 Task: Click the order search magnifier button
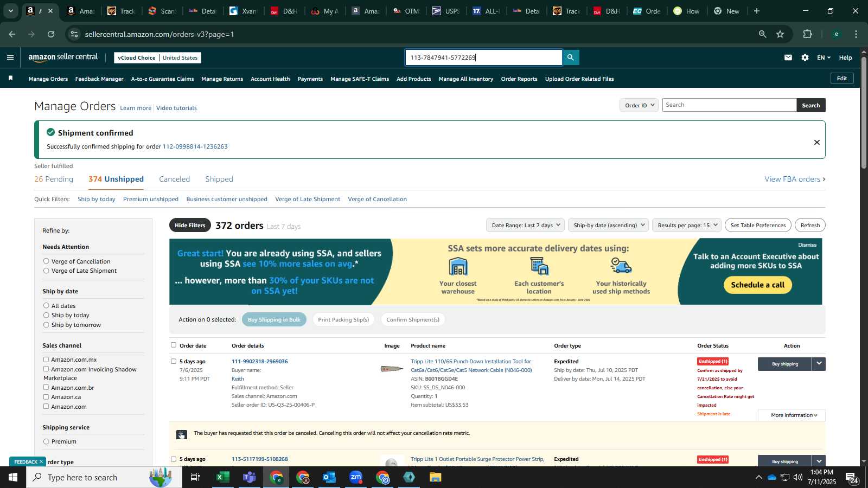tap(571, 57)
